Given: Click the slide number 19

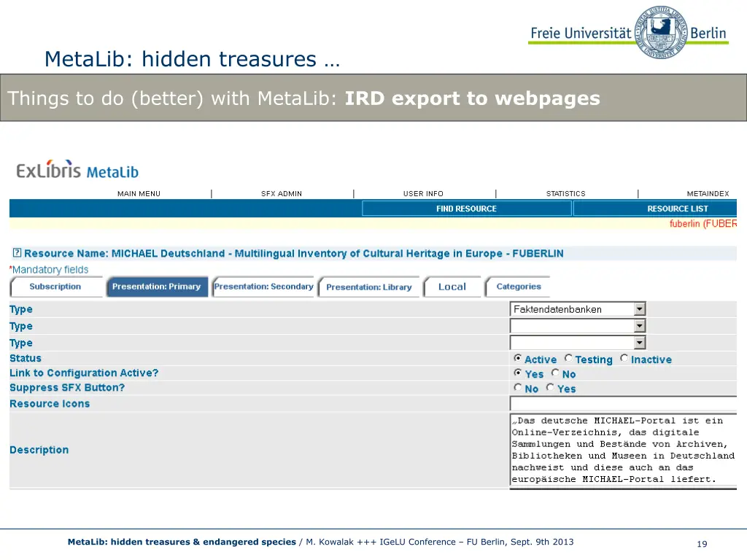Looking at the screenshot, I should tap(702, 544).
